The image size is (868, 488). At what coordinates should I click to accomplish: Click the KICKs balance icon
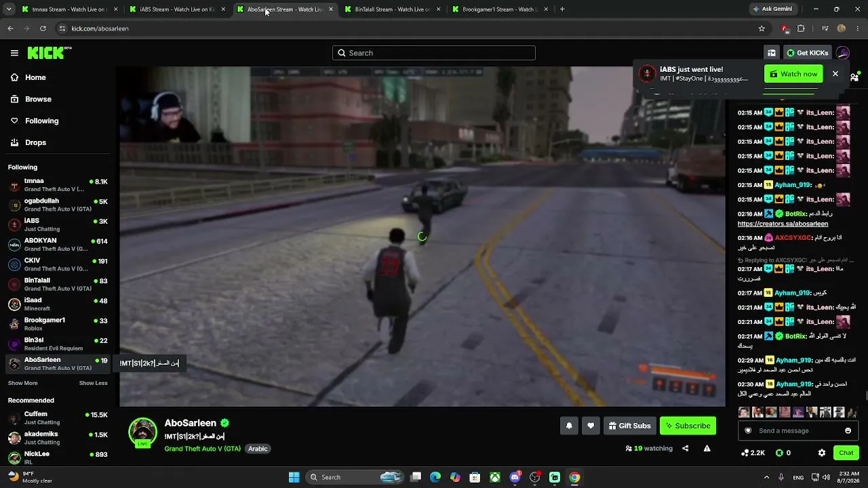pyautogui.click(x=779, y=453)
